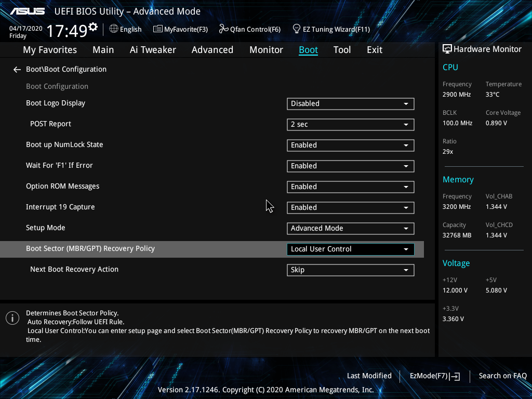The height and width of the screenshot is (399, 532).
Task: Click the ASUS logo
Action: pyautogui.click(x=28, y=11)
